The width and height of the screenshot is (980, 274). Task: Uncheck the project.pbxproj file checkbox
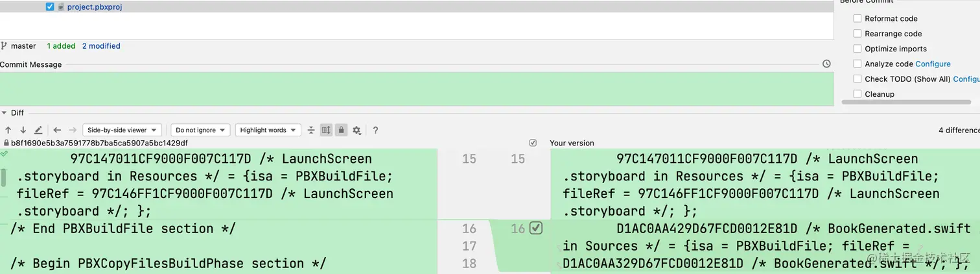(50, 7)
